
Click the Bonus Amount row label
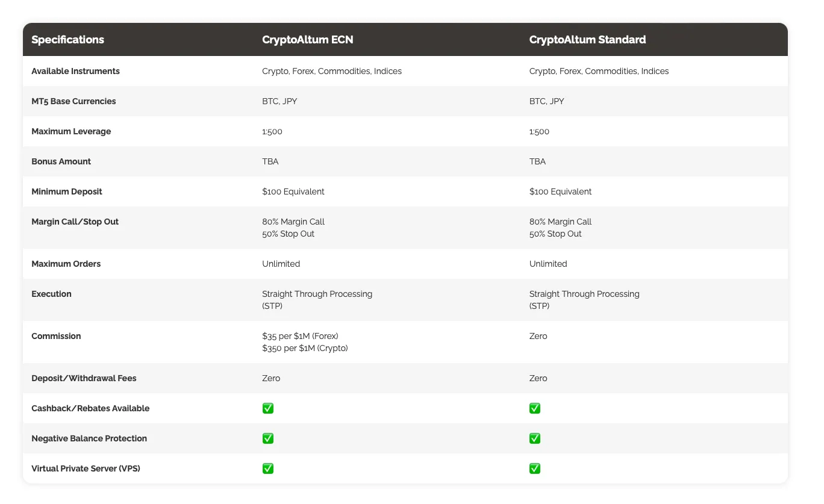pyautogui.click(x=61, y=161)
